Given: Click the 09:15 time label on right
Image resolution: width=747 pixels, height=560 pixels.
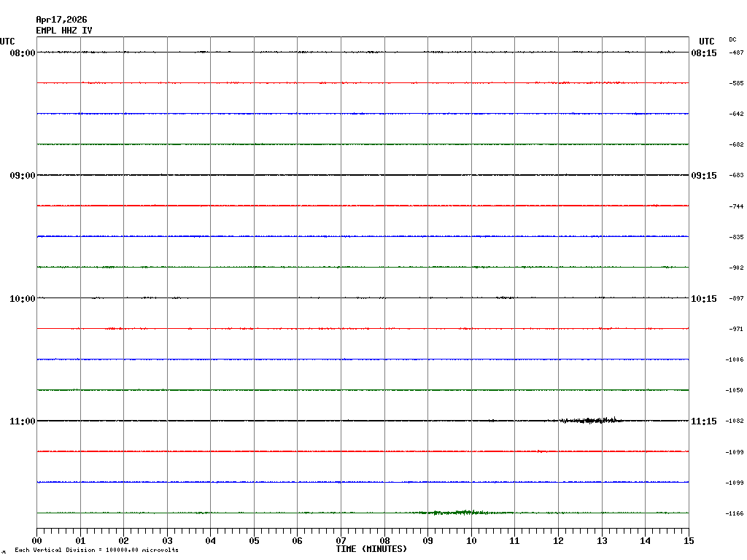Looking at the screenshot, I should click(704, 176).
